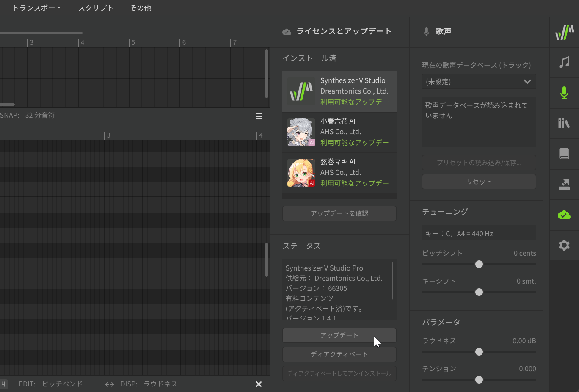
Task: Click ディアクティベートしてアンインストール button
Action: pyautogui.click(x=339, y=373)
